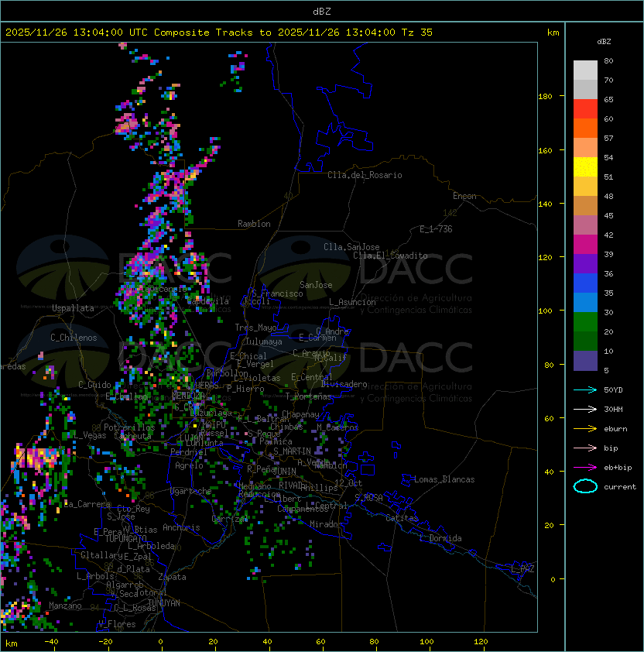The image size is (644, 652).
Task: Click the cyan 'current' ellipse symbol
Action: 585,486
